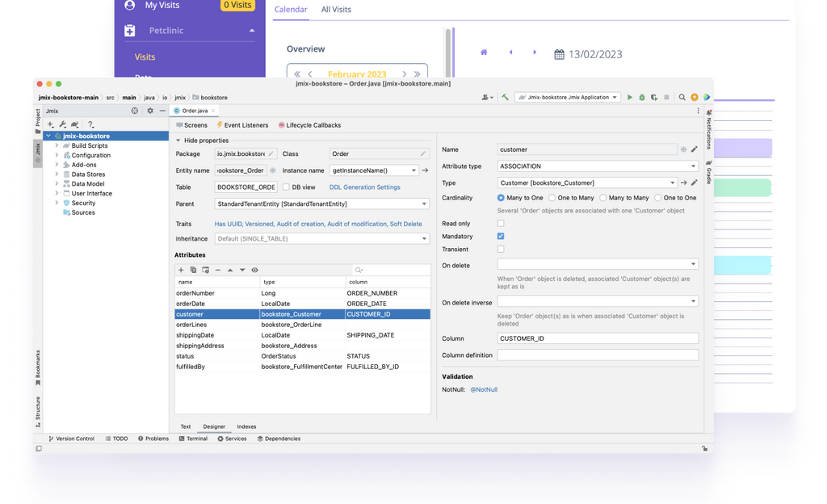The width and height of the screenshot is (827, 504).
Task: Open the Parent entity dropdown
Action: tap(423, 203)
